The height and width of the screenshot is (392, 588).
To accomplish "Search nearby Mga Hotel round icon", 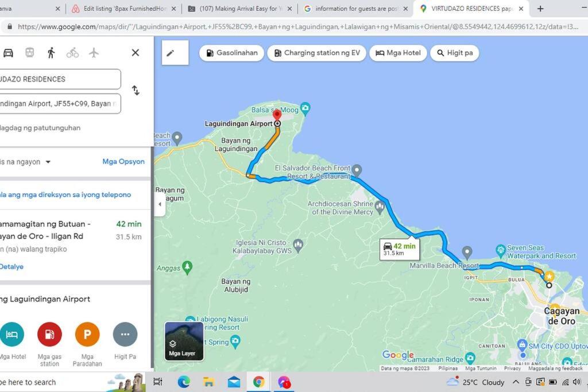I will click(12, 334).
